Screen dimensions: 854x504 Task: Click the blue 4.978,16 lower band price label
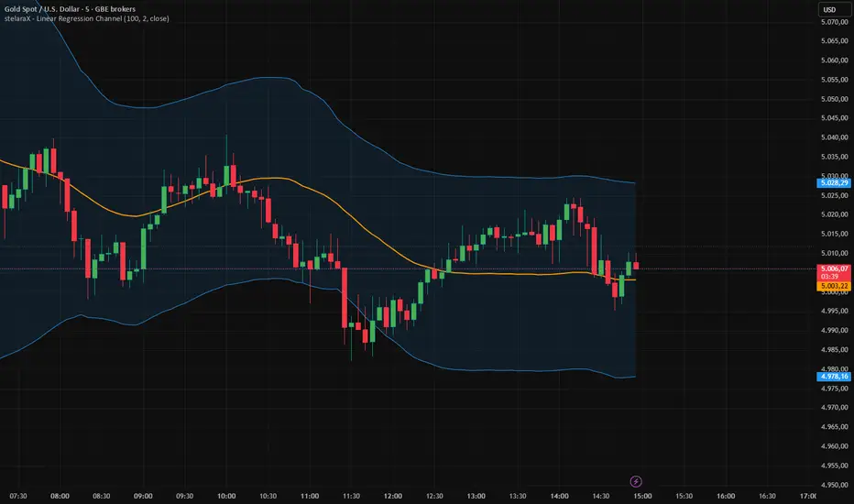point(833,376)
